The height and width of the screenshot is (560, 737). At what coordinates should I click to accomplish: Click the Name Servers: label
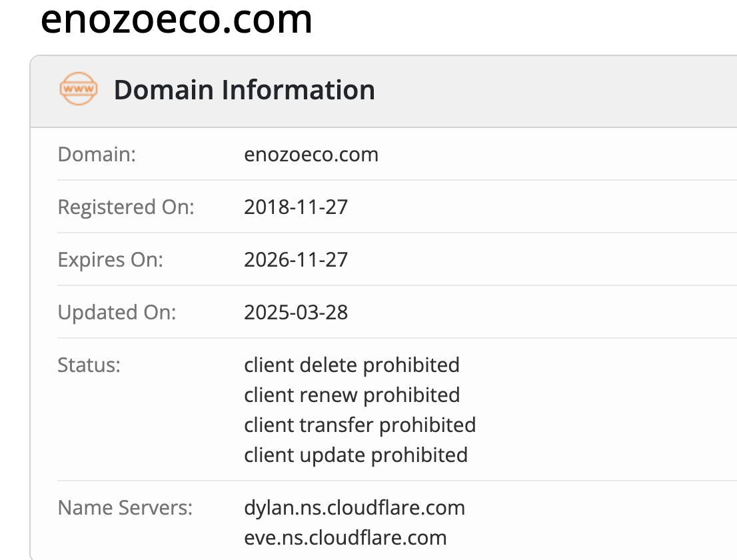tap(125, 507)
